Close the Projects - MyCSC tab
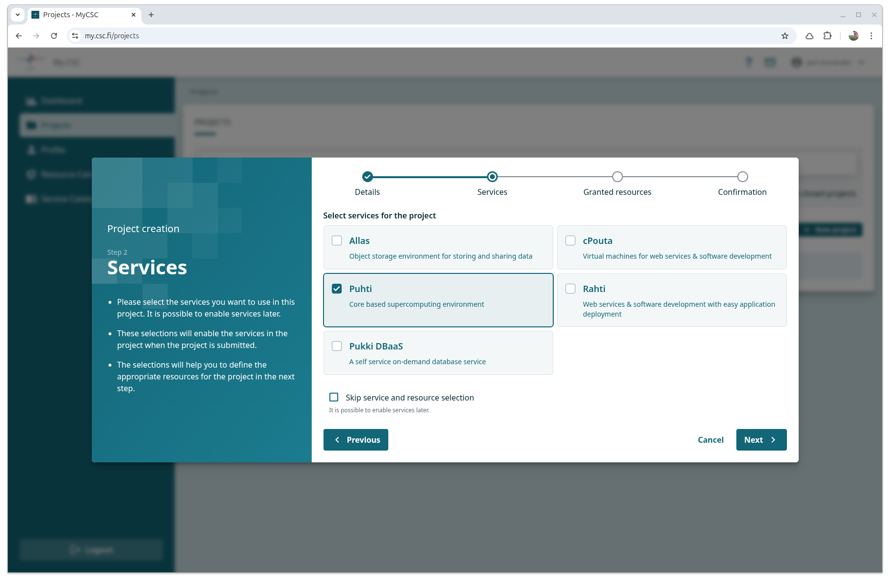 [x=134, y=15]
